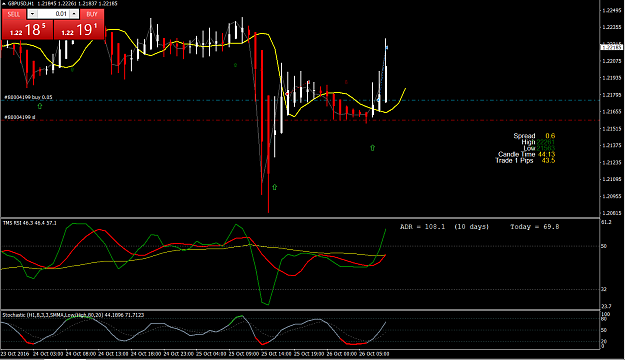Click the sell price tile 1.22 18
Viewport: 625px width, 360px height.
click(x=28, y=30)
